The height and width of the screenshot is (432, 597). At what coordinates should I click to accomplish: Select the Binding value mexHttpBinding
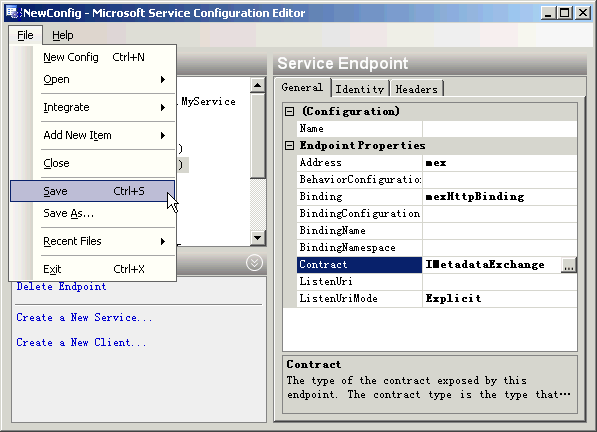click(x=499, y=197)
